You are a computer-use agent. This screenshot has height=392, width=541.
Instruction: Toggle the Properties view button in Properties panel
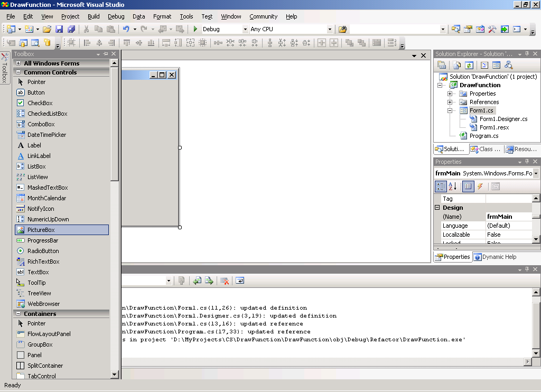[468, 186]
